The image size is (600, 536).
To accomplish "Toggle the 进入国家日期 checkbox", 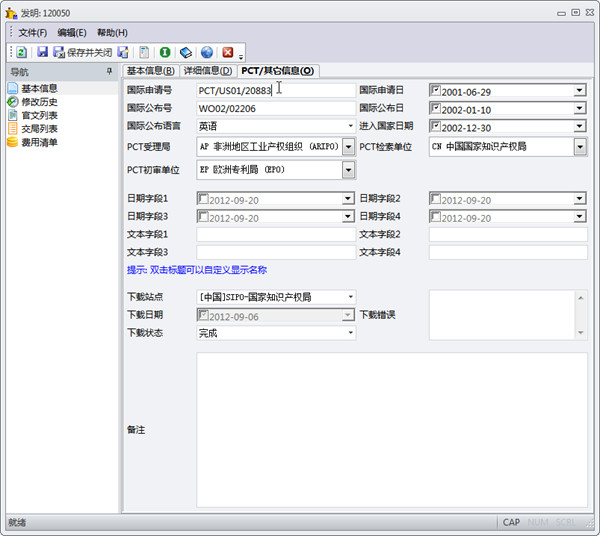I will pos(435,125).
